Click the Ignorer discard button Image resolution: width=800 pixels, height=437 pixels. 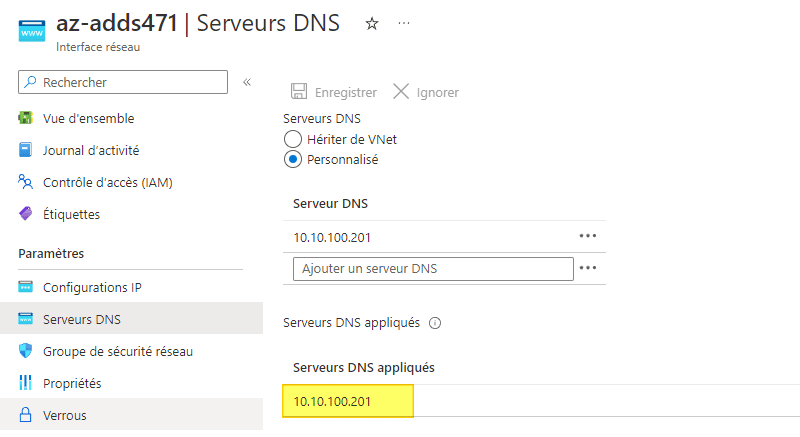click(x=426, y=92)
